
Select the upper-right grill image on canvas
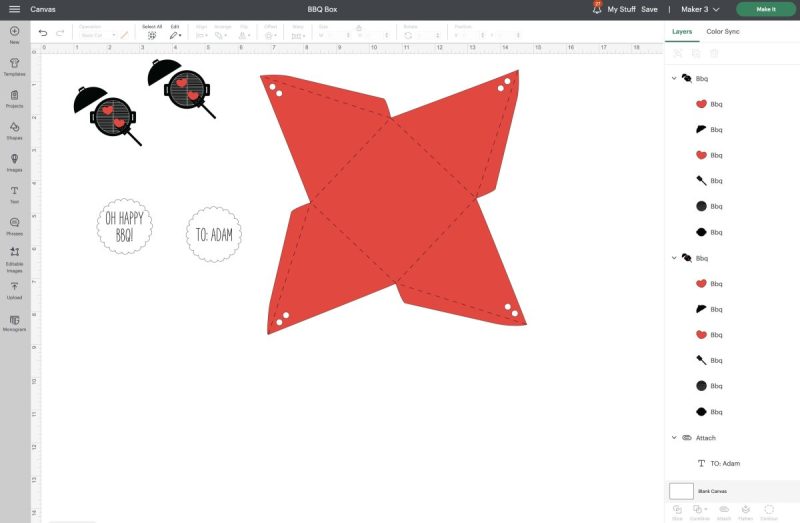(182, 88)
